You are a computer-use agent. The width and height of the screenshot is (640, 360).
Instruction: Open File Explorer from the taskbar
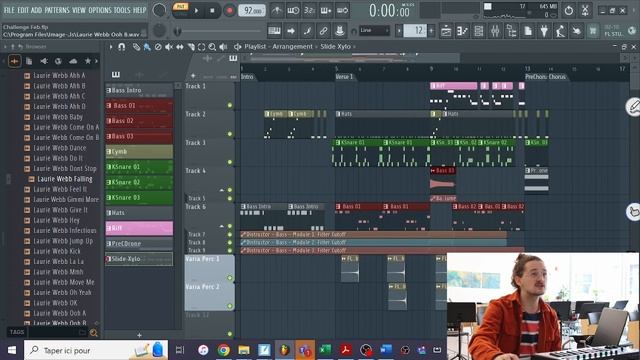tap(244, 350)
